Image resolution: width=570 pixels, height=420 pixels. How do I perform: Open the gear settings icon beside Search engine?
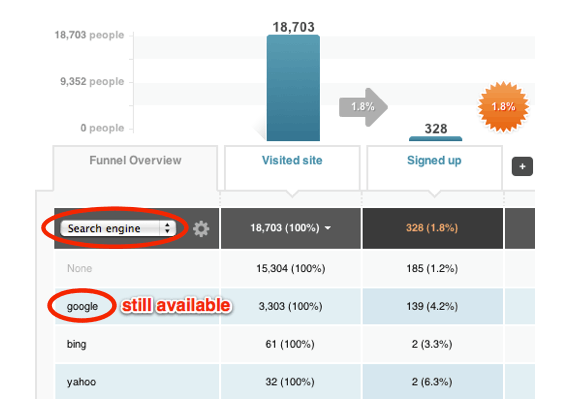[x=201, y=229]
